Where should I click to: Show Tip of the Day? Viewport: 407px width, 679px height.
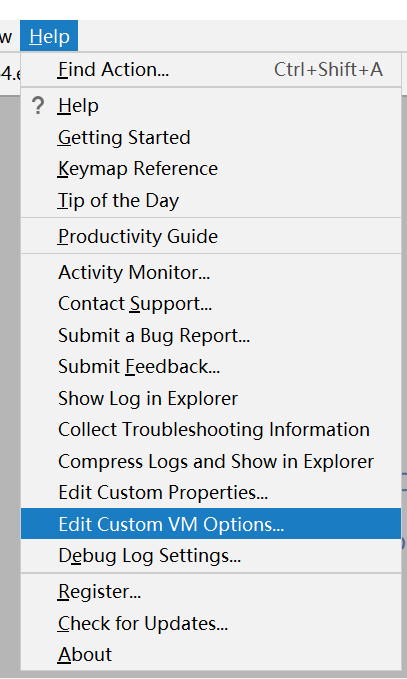click(x=211, y=200)
